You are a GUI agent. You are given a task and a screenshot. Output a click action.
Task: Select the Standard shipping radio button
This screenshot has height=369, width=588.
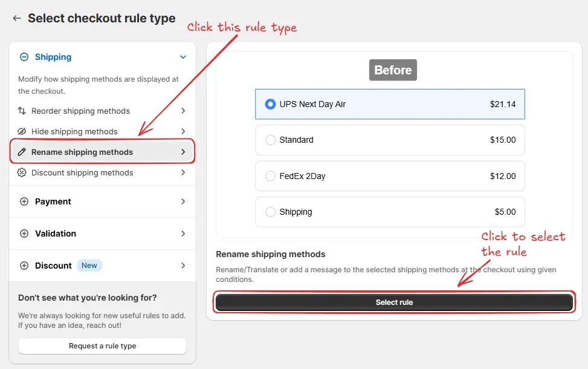pyautogui.click(x=270, y=140)
